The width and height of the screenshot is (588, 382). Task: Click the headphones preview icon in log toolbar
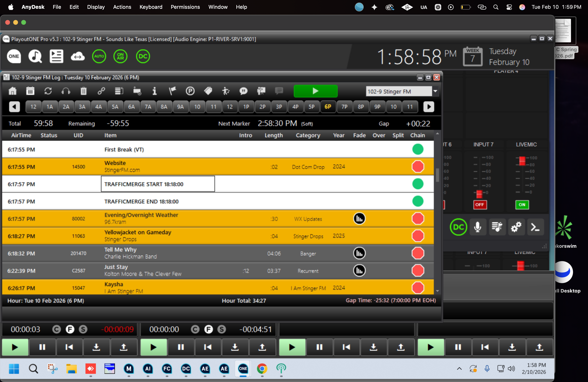(66, 91)
